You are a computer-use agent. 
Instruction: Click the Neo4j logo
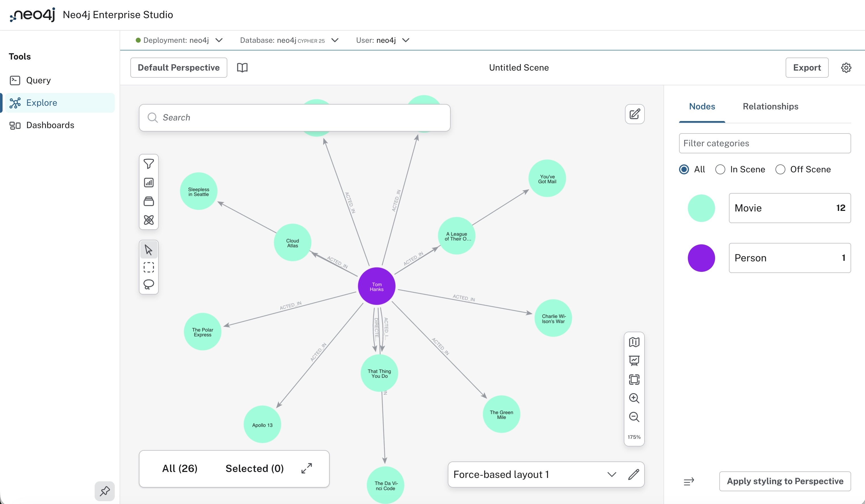[32, 15]
